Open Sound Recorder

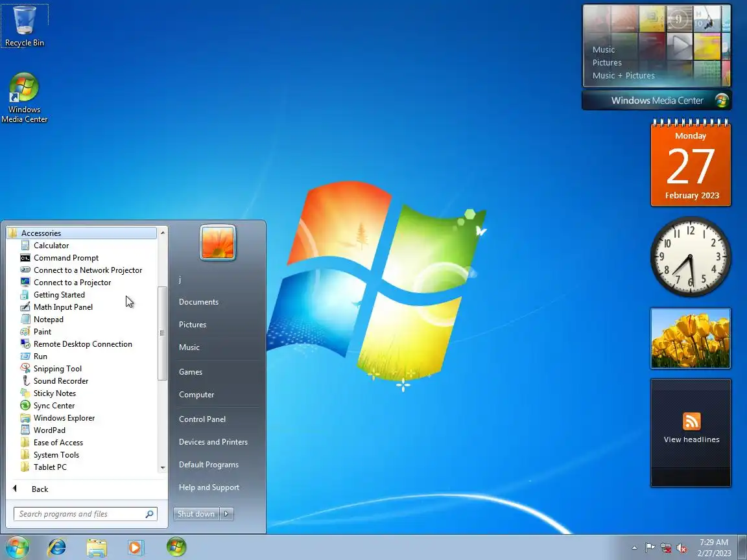60,381
